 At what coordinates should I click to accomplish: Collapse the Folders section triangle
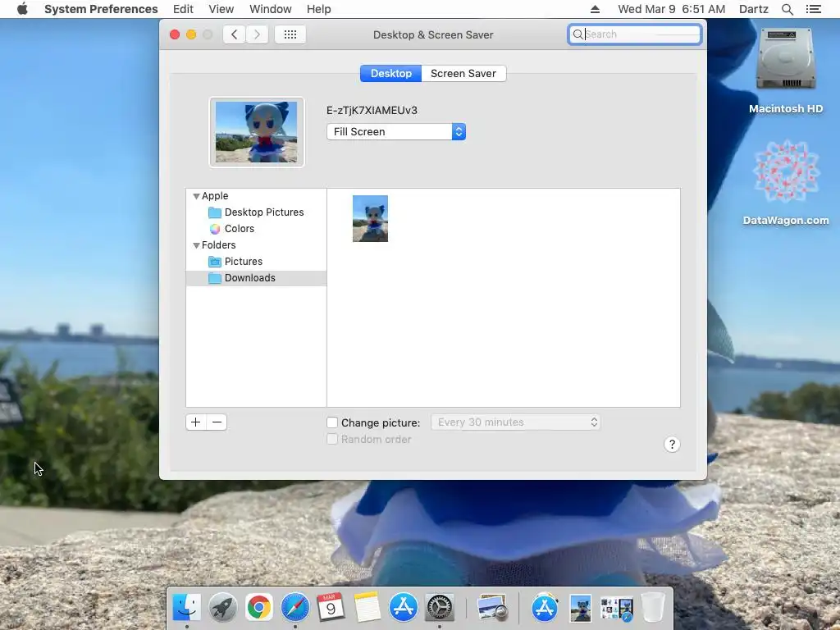196,245
